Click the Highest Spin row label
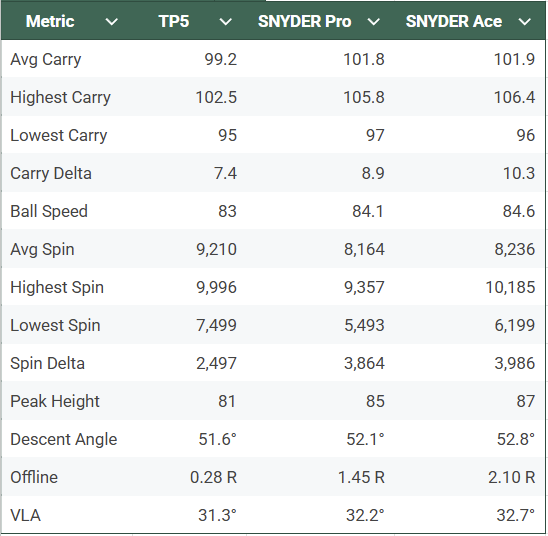The height and width of the screenshot is (536, 548). coord(57,288)
